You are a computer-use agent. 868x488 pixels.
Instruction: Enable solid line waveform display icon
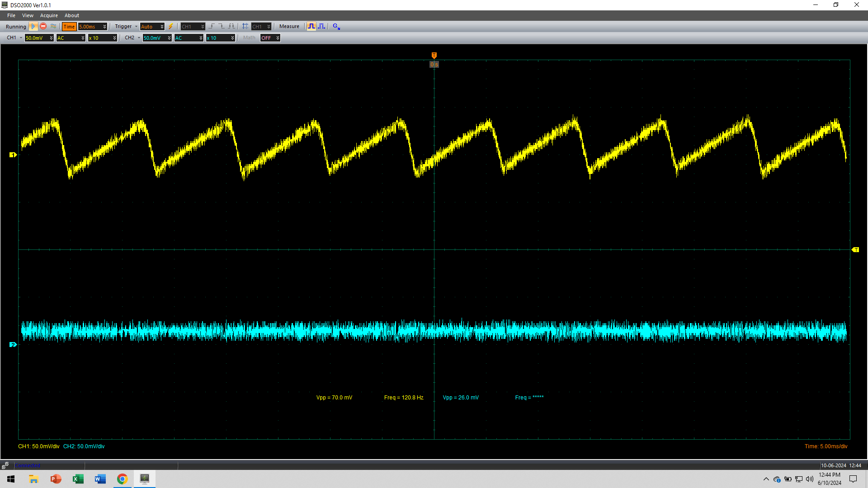(311, 27)
